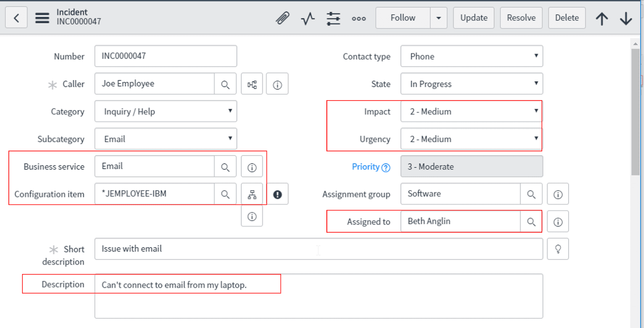Click the vertical scrollbar thumb

[x=635, y=112]
